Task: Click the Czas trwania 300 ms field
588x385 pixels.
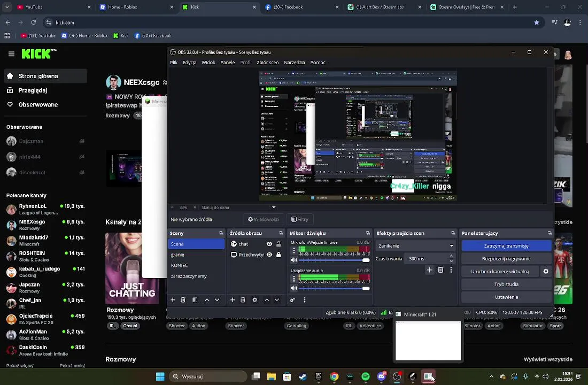Action: coord(427,259)
